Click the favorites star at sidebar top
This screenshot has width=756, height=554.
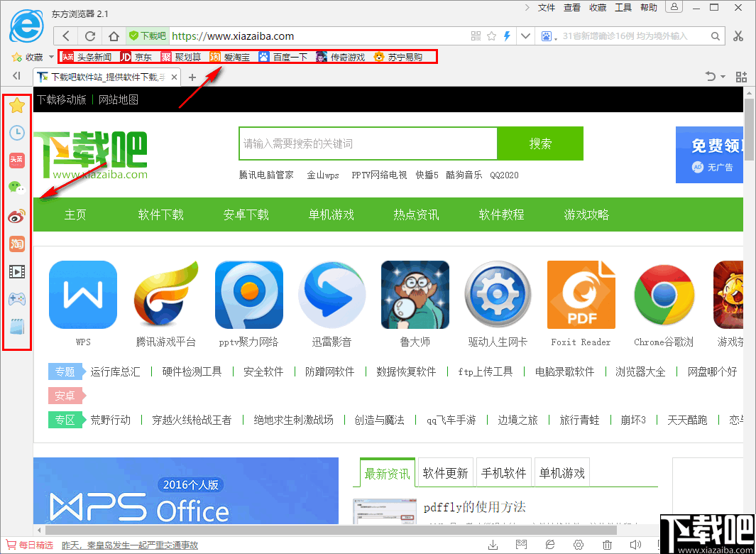point(17,104)
